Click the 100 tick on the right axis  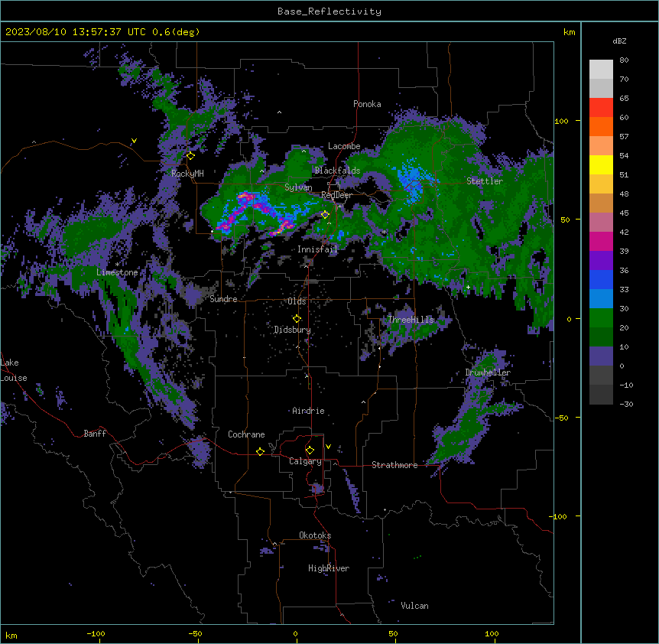coord(561,121)
